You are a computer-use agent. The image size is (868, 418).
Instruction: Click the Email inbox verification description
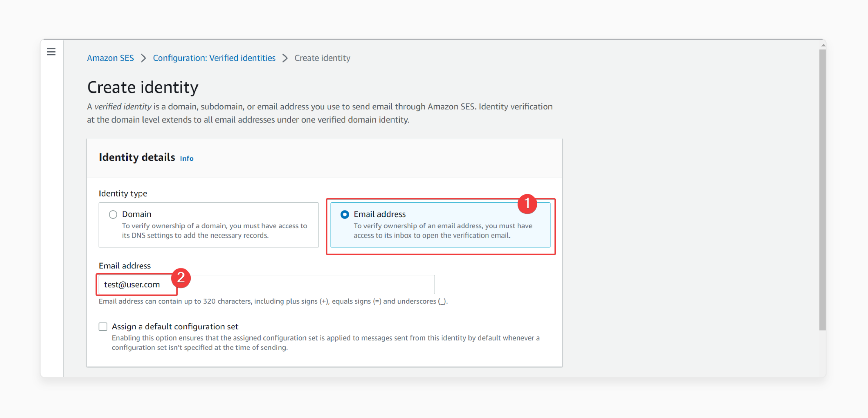click(443, 231)
